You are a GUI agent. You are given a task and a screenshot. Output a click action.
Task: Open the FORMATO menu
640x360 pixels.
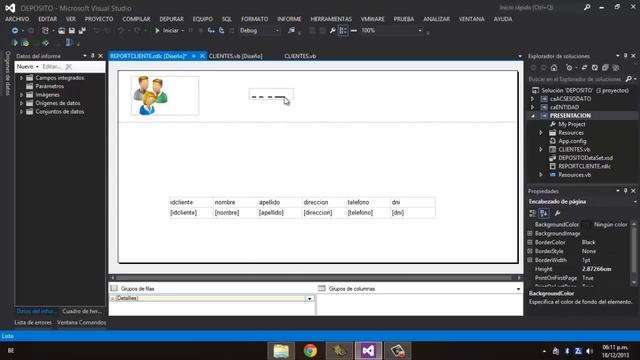[x=254, y=19]
